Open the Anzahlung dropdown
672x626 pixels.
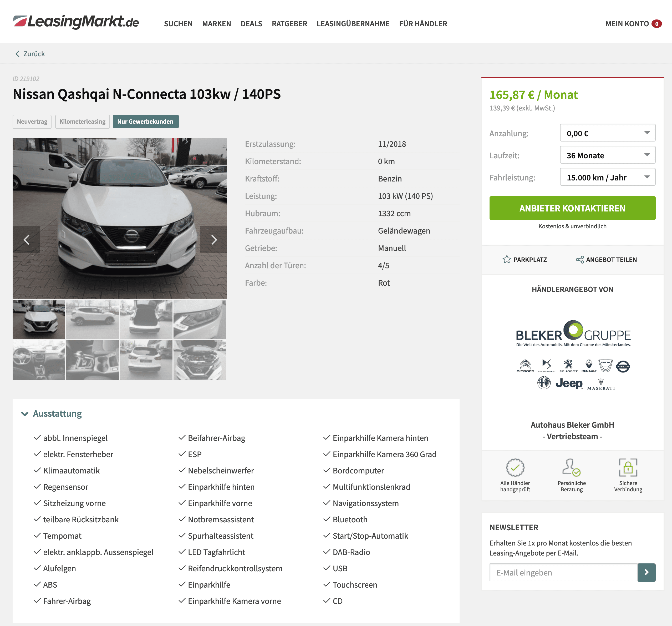[x=607, y=133]
